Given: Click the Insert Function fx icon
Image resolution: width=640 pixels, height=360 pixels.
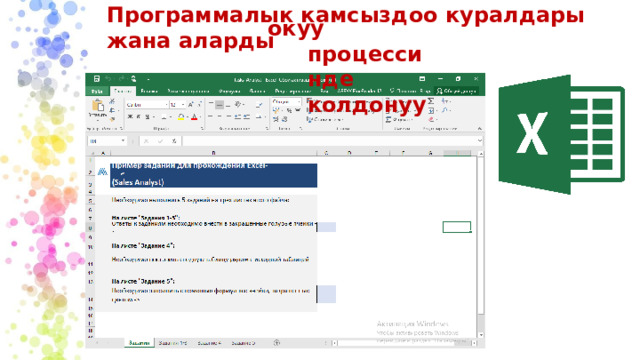Looking at the screenshot, I should 174,141.
